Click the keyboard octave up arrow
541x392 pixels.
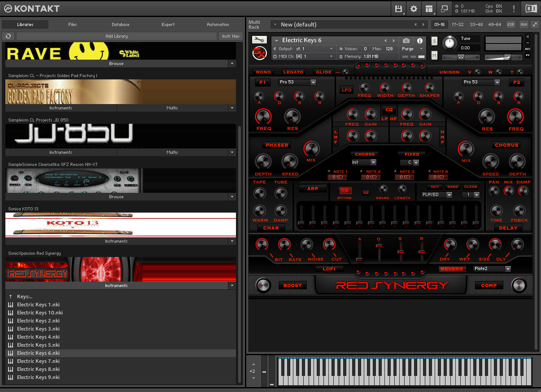click(x=254, y=364)
